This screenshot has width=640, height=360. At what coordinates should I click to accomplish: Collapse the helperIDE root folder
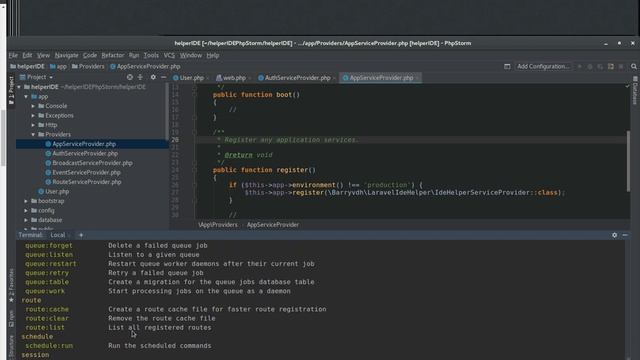(x=19, y=87)
